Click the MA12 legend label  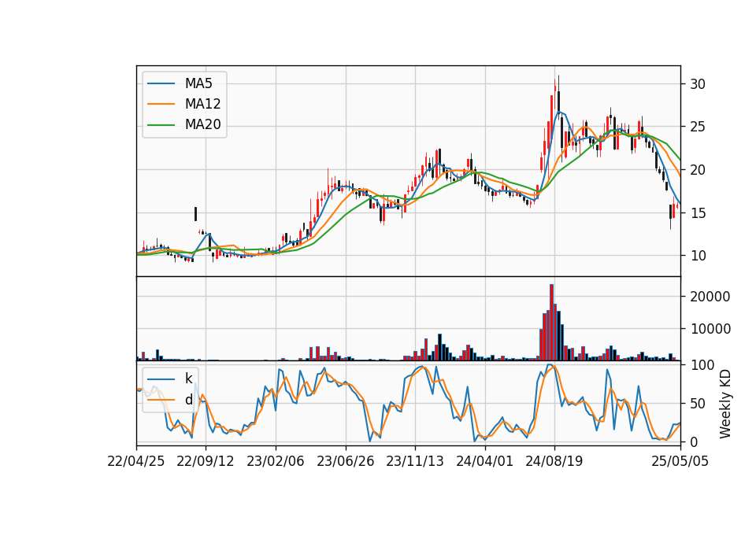[x=202, y=104]
